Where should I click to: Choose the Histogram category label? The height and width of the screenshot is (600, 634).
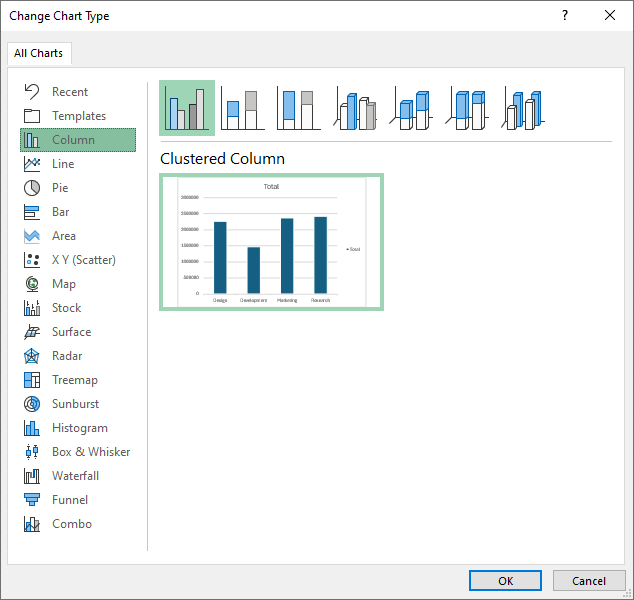pos(80,428)
